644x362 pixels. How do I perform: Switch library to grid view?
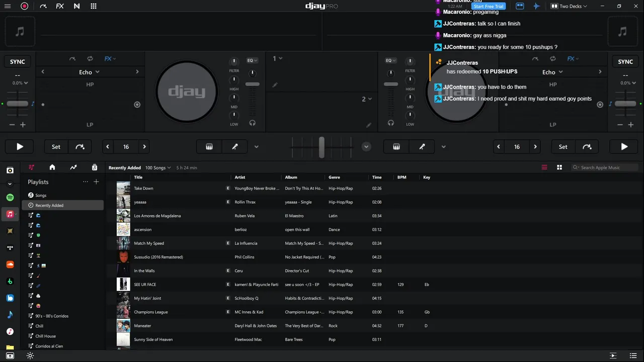click(x=559, y=167)
